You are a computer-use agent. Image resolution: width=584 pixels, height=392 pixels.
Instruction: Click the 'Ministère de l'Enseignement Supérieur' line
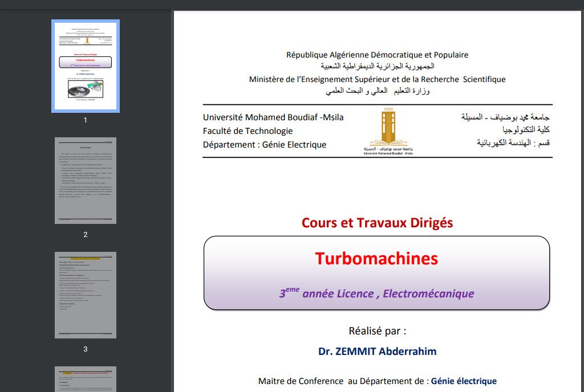click(378, 79)
